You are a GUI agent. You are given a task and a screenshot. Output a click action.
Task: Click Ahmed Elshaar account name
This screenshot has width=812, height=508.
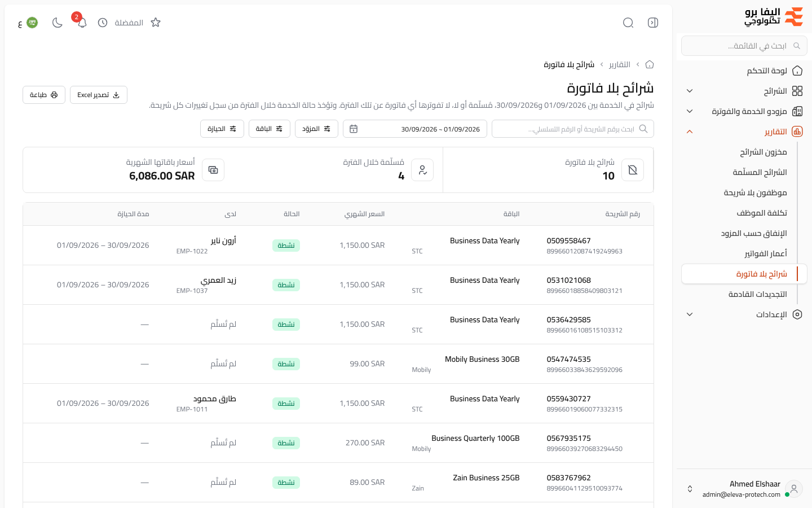[755, 484]
